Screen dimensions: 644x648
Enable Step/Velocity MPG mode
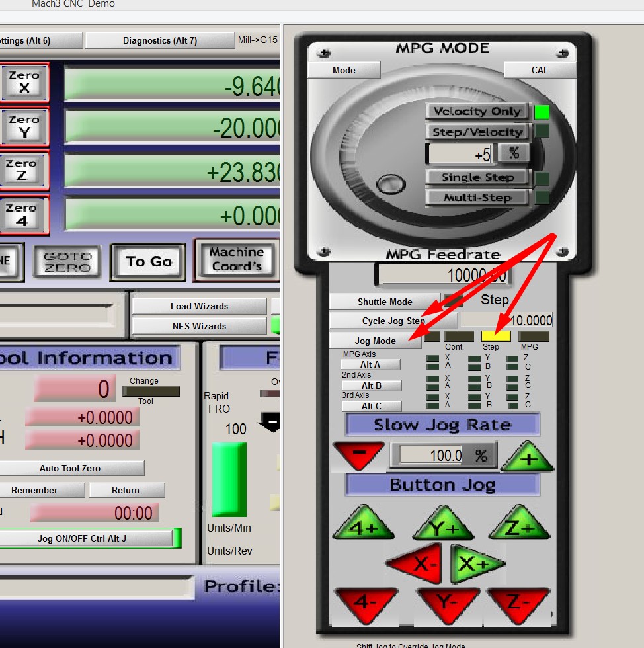point(477,132)
